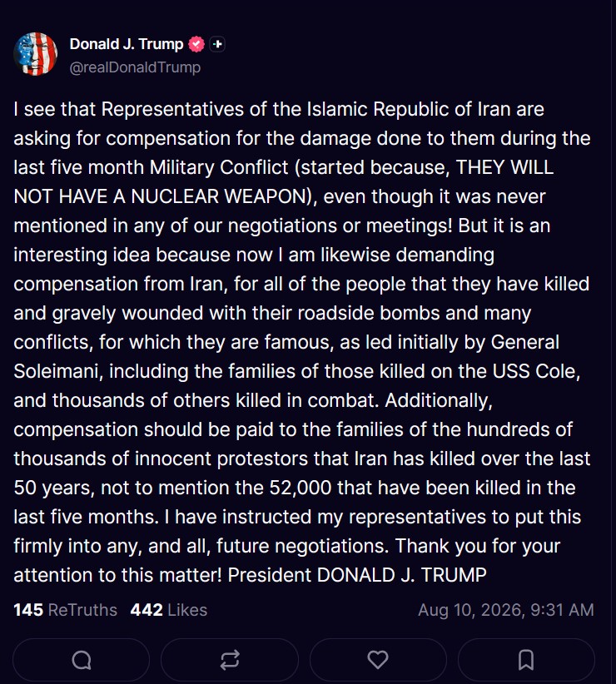Open the flag-painted profile avatar

click(35, 53)
